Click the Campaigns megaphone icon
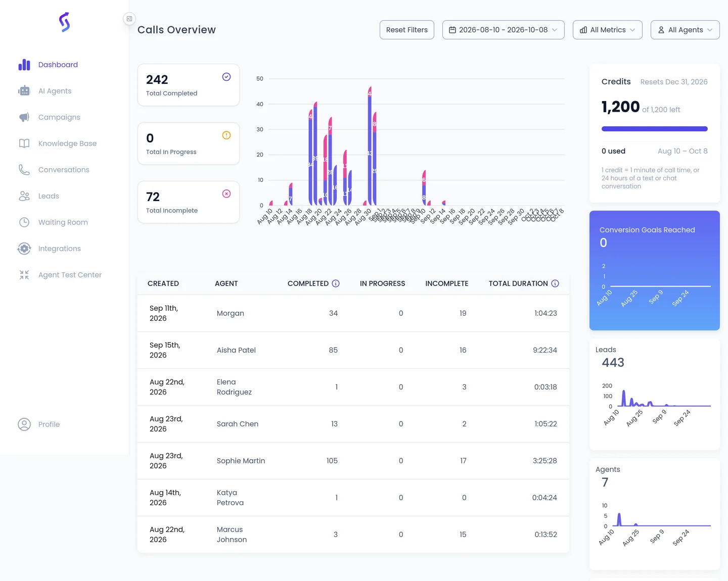The height and width of the screenshot is (581, 728). (x=24, y=117)
